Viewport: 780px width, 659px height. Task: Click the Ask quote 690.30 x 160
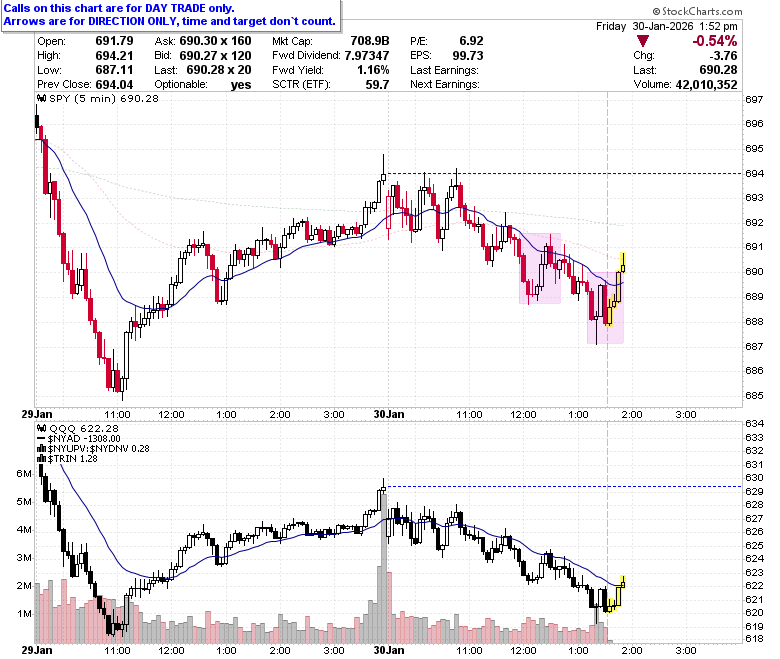(215, 41)
